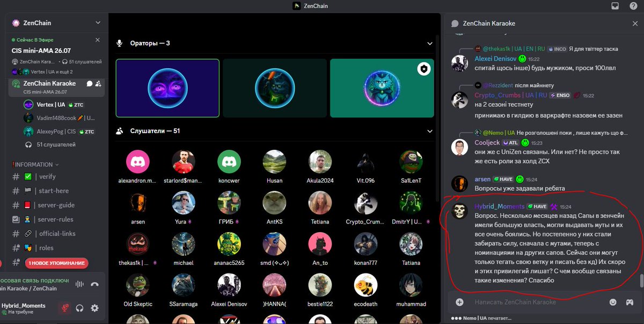Click koncwer listener avatar
This screenshot has width=644, height=324.
(229, 161)
